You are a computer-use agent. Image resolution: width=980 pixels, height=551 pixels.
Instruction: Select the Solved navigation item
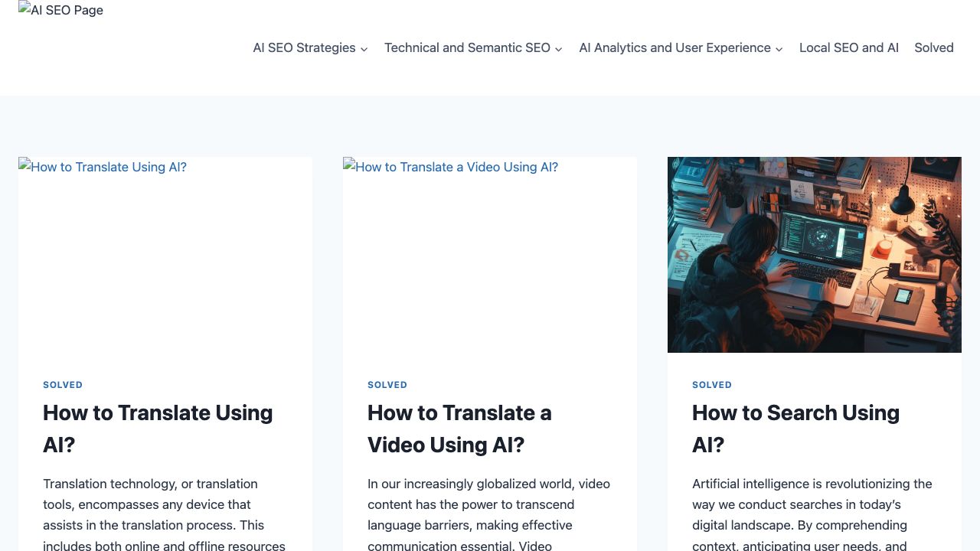tap(933, 47)
